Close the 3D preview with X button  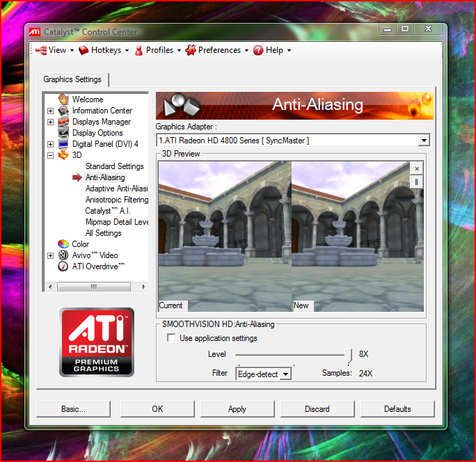tap(417, 168)
